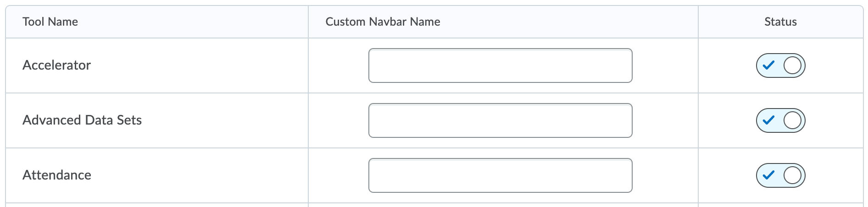Disable the Accelerator tool status
The width and height of the screenshot is (868, 207).
click(x=780, y=65)
